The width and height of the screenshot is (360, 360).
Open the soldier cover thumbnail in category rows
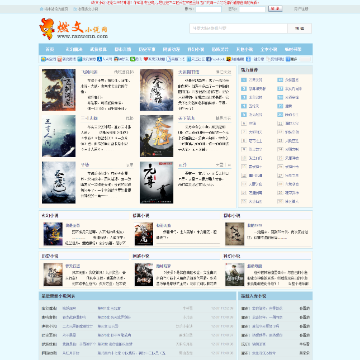pyautogui.click(x=235, y=274)
